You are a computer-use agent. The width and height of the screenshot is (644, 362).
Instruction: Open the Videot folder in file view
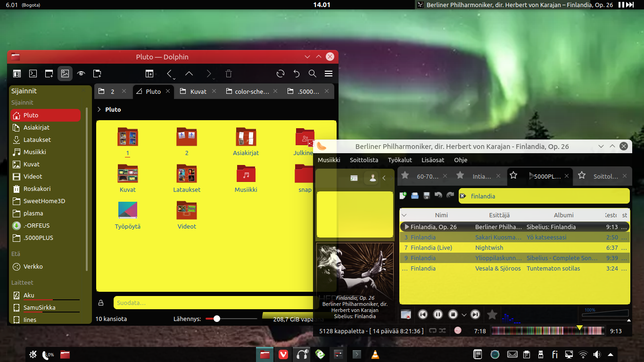click(x=187, y=210)
